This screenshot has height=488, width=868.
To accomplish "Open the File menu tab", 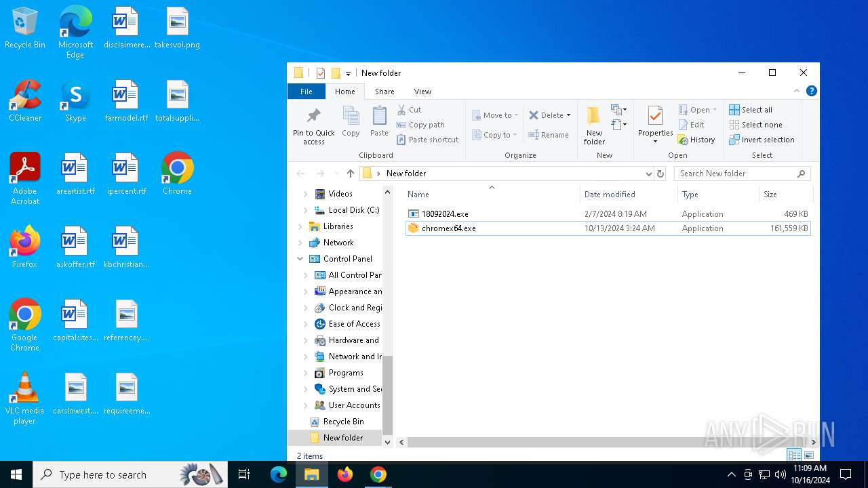I will [307, 91].
